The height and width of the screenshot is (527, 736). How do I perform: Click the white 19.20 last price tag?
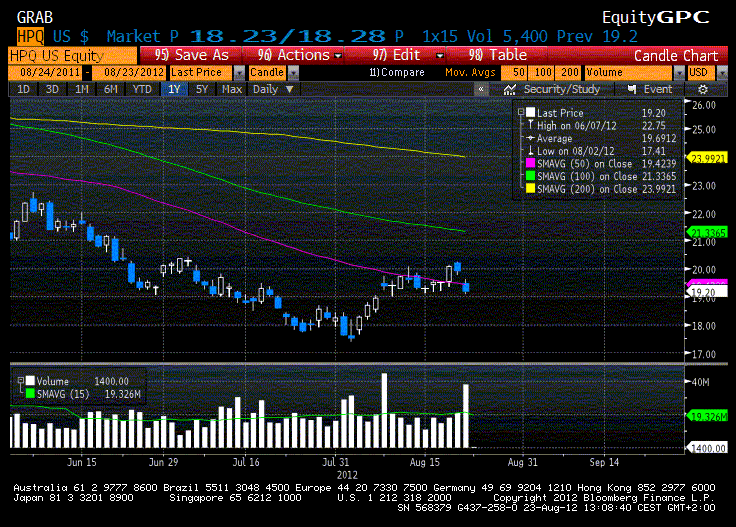[x=707, y=292]
